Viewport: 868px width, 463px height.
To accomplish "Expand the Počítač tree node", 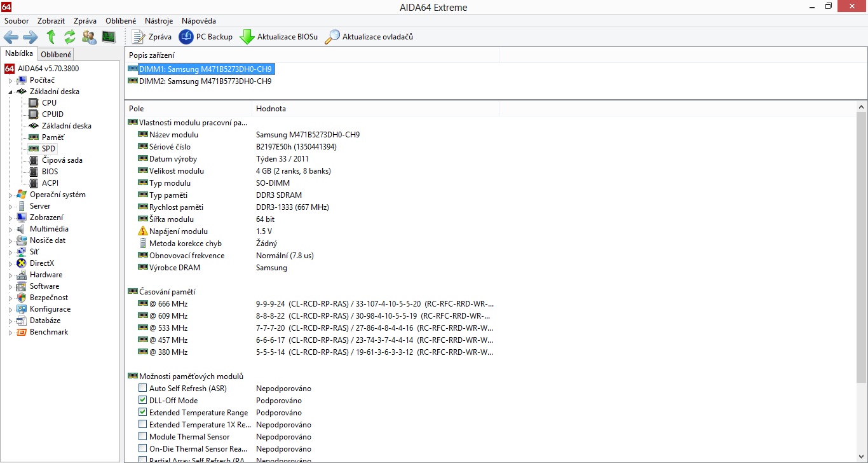I will point(10,81).
